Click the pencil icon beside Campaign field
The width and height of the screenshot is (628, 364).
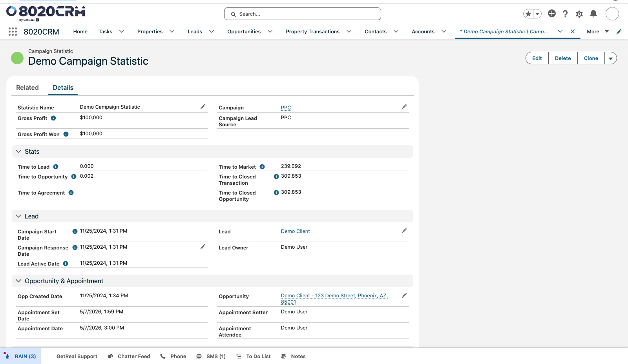click(x=404, y=107)
